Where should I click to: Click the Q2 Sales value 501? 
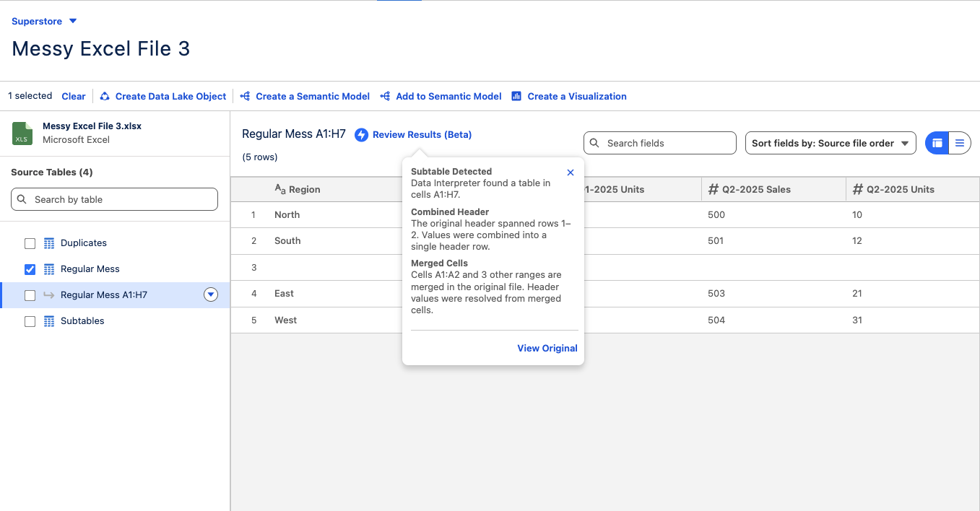click(x=716, y=241)
